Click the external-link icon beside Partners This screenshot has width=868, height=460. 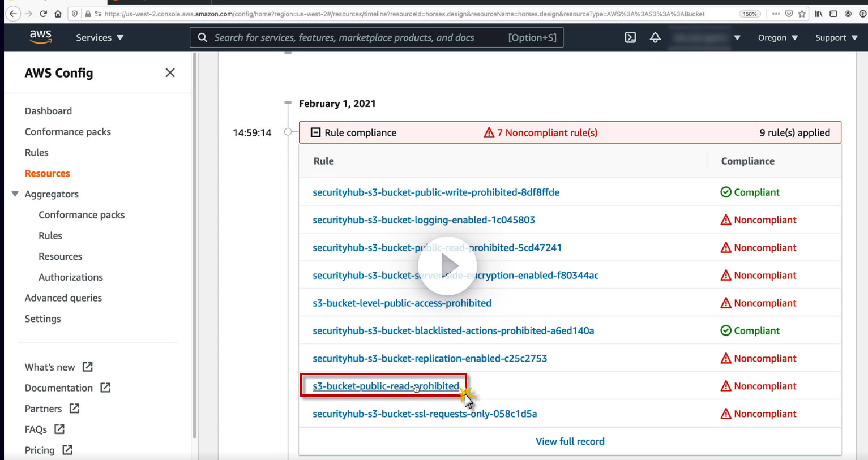[x=74, y=408]
